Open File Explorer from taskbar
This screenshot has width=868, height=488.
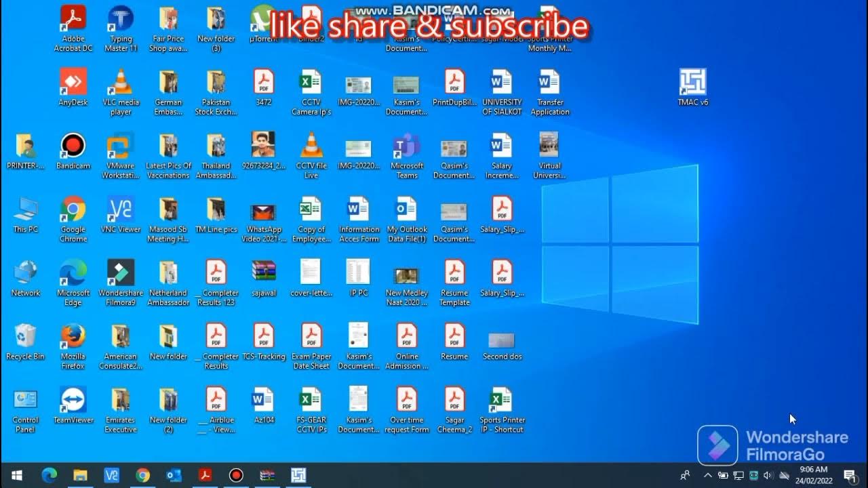80,475
